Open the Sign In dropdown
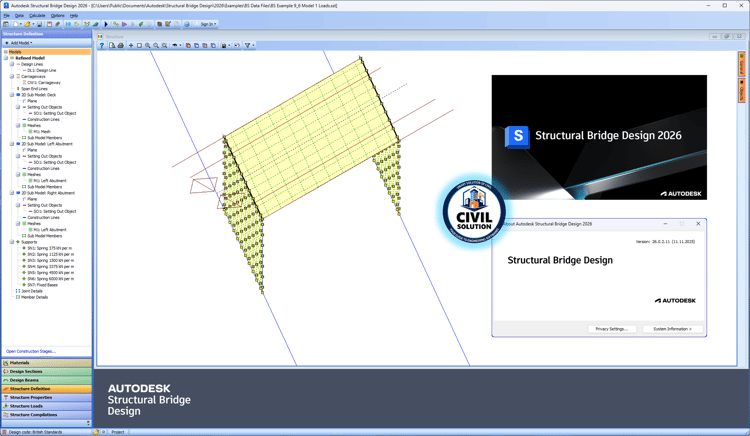750x436 pixels. (x=209, y=24)
